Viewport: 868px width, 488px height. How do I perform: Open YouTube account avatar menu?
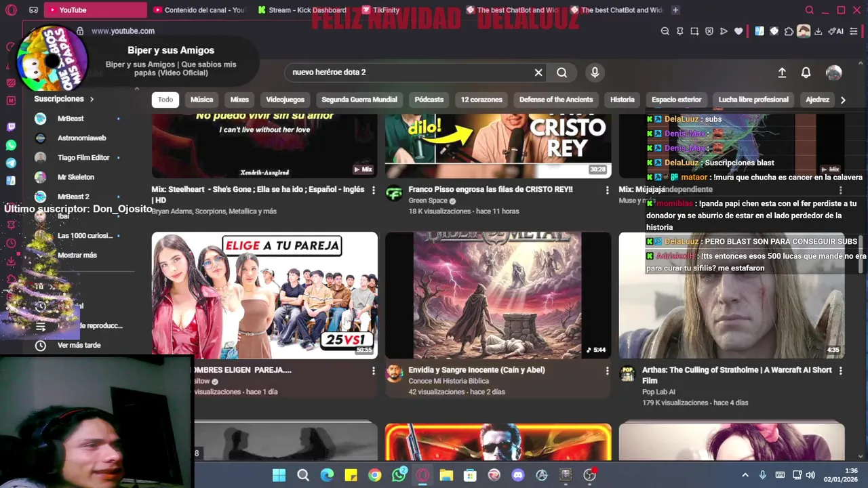point(834,73)
